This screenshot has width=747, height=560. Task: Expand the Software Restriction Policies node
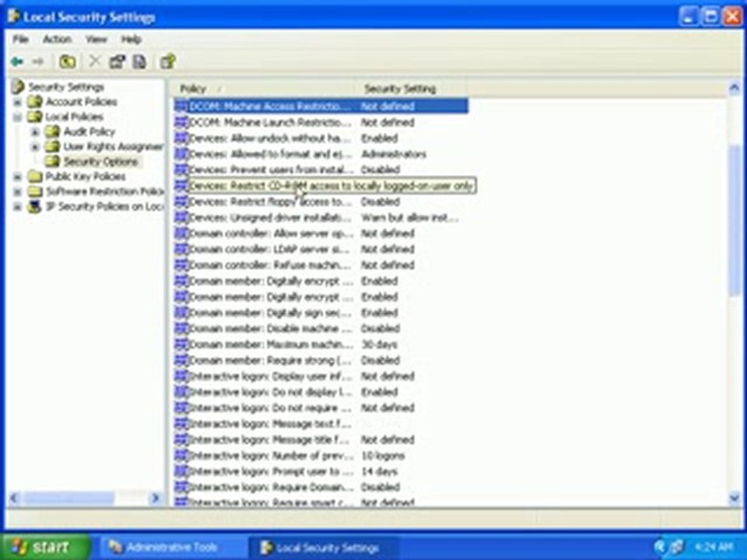click(x=17, y=191)
